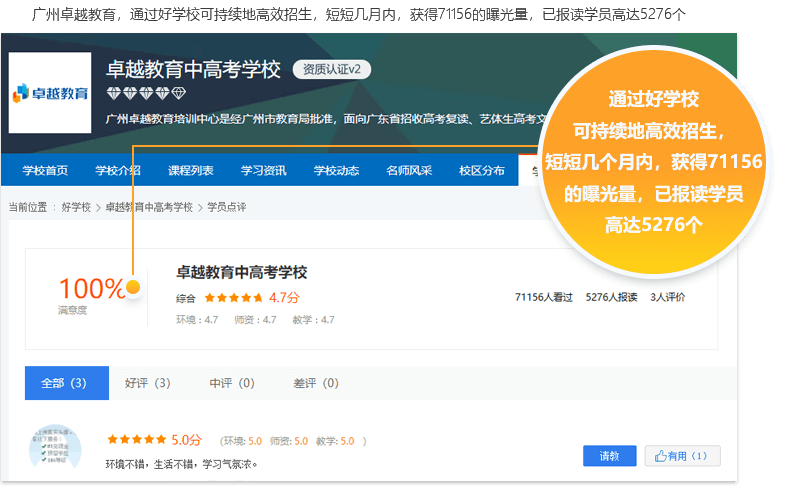Click the review's five-star 5.0分 rating
This screenshot has width=800, height=490.
click(155, 439)
